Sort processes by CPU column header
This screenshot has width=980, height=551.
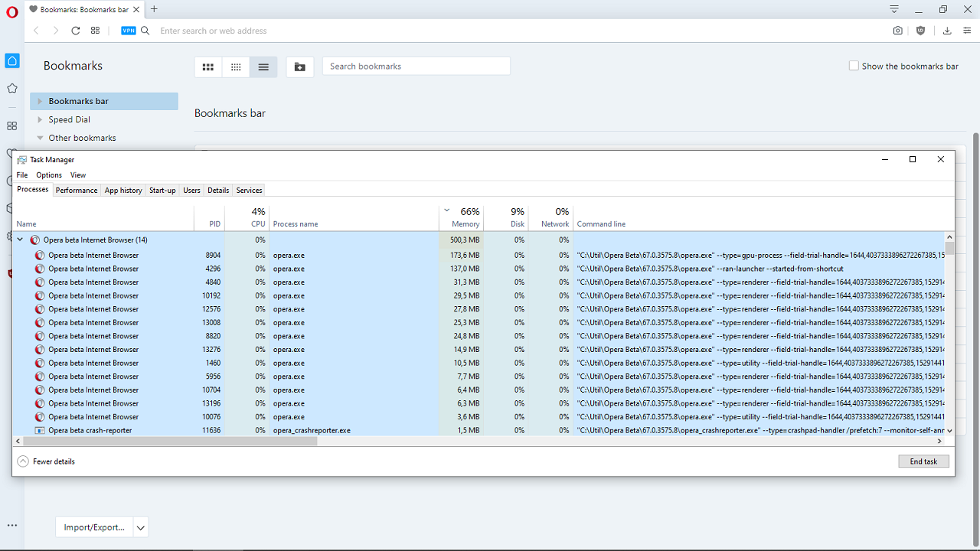click(x=247, y=217)
